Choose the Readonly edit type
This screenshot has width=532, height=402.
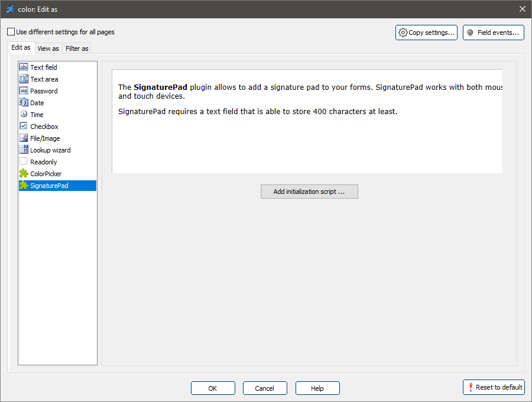(44, 162)
